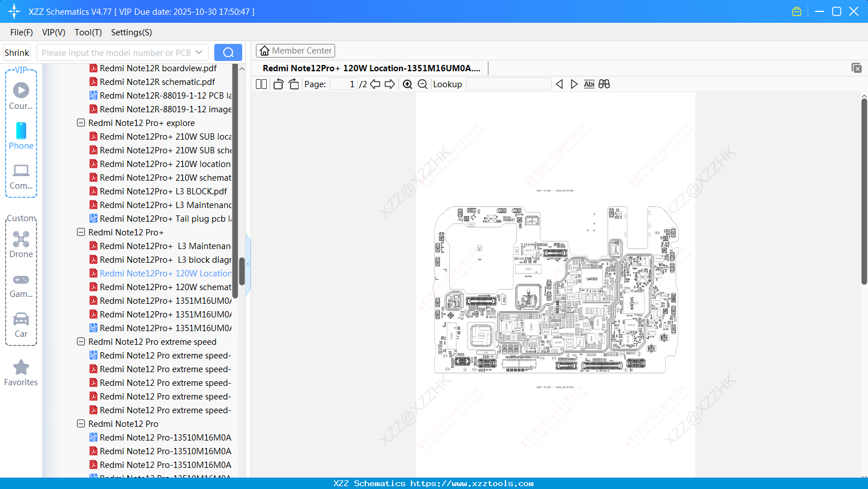The height and width of the screenshot is (489, 868).
Task: Open the Tool(T) menu
Action: [x=88, y=32]
